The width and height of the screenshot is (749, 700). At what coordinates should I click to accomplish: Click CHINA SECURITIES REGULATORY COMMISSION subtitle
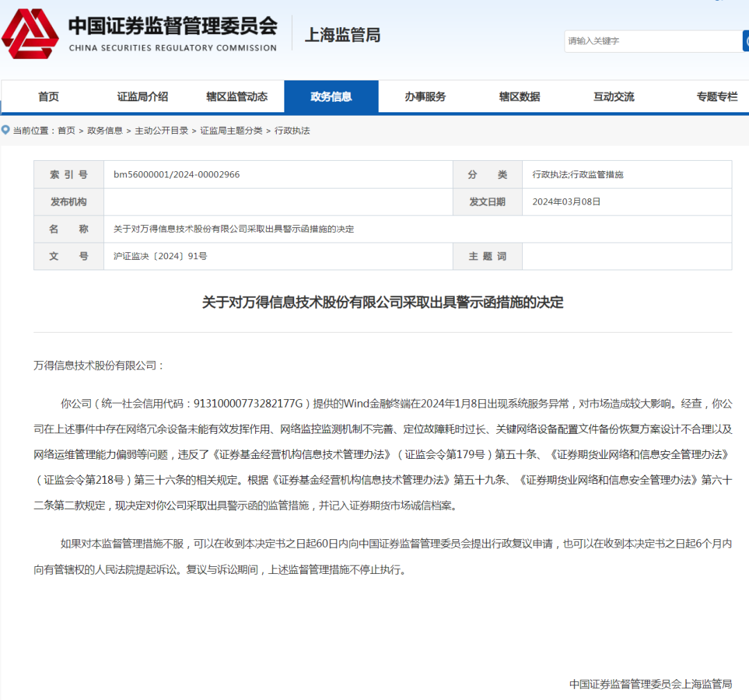coord(173,48)
